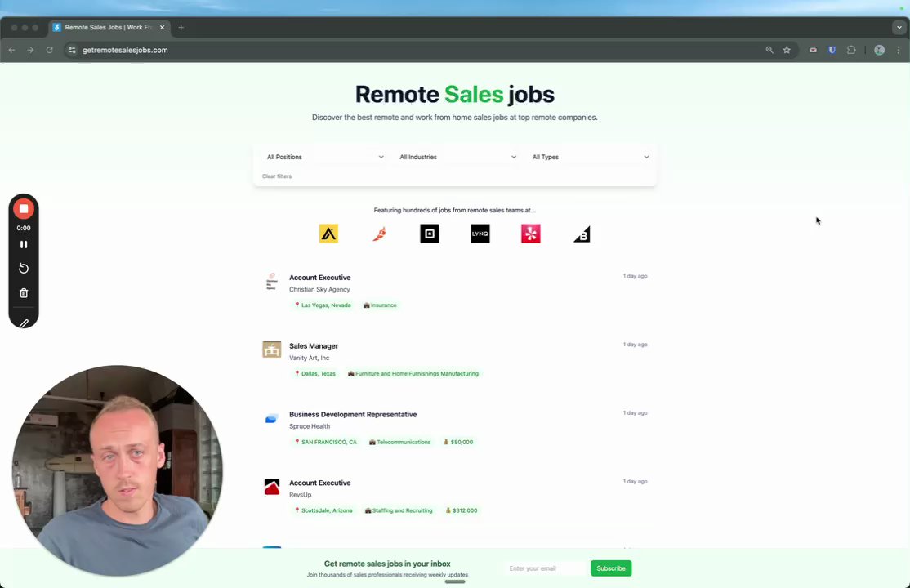Bookmark this page with star icon
Image resolution: width=910 pixels, height=588 pixels.
pyautogui.click(x=787, y=50)
